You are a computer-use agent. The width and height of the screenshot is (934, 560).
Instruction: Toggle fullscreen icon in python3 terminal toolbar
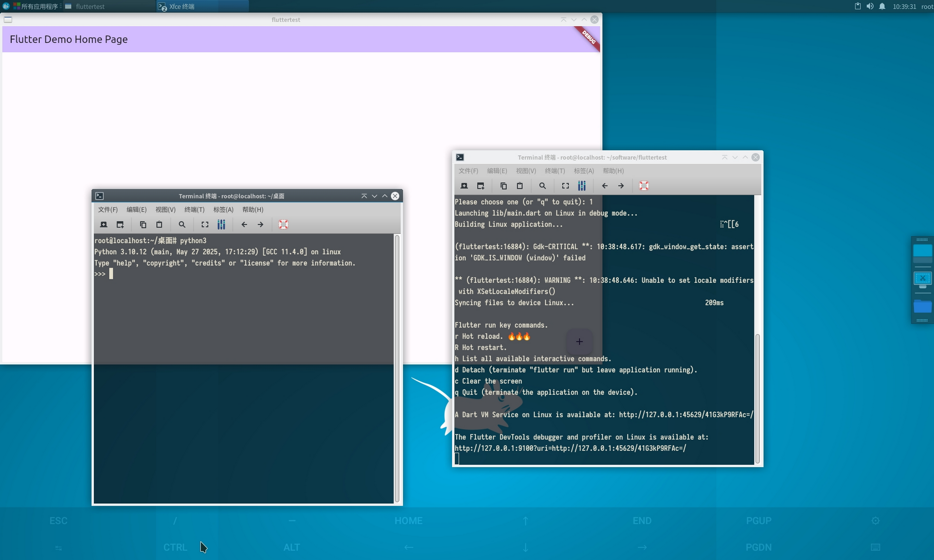pos(205,225)
